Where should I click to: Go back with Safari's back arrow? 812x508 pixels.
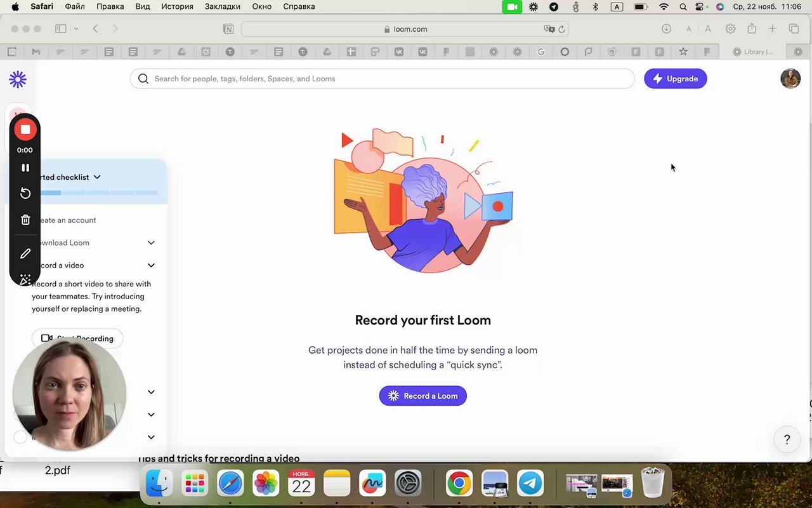click(x=95, y=29)
